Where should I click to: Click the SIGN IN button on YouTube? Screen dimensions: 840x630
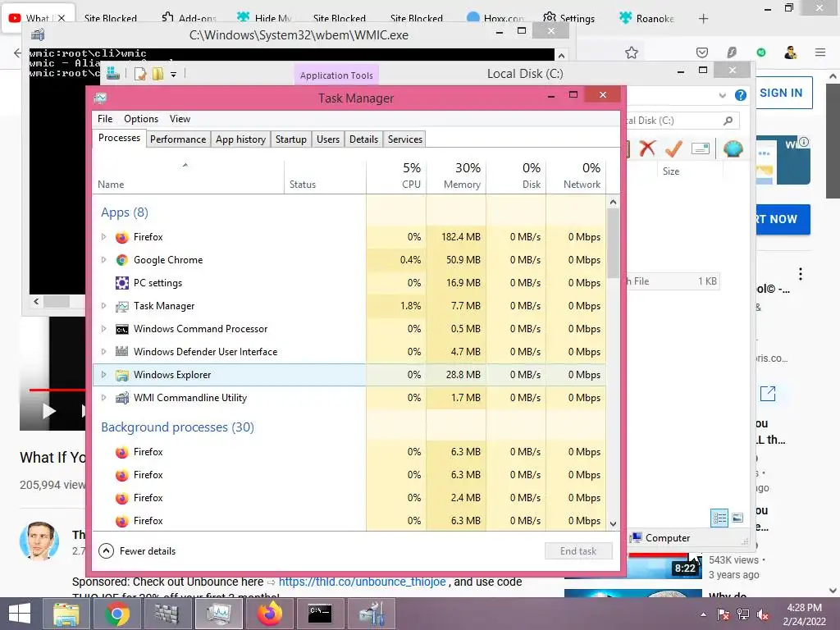pyautogui.click(x=781, y=93)
